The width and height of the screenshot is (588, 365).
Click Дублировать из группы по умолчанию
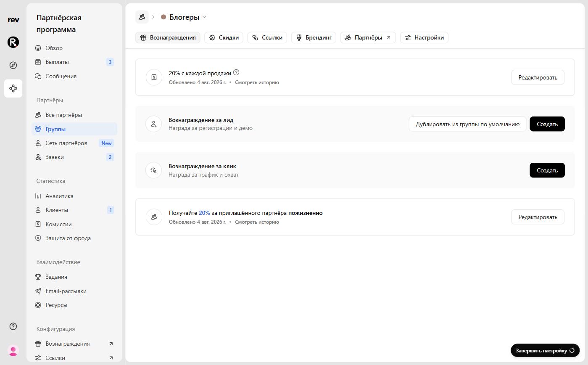tap(467, 124)
